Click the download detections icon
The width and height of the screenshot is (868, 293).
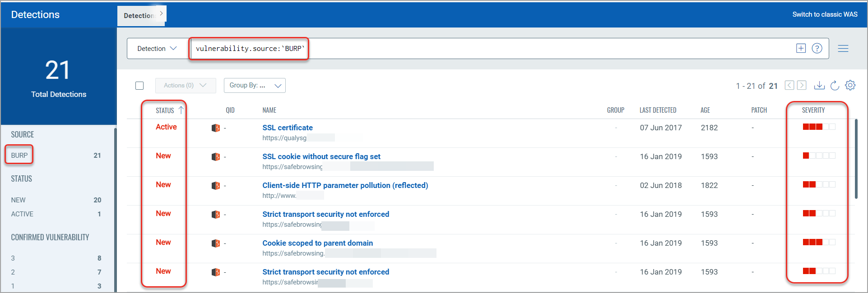pos(819,85)
